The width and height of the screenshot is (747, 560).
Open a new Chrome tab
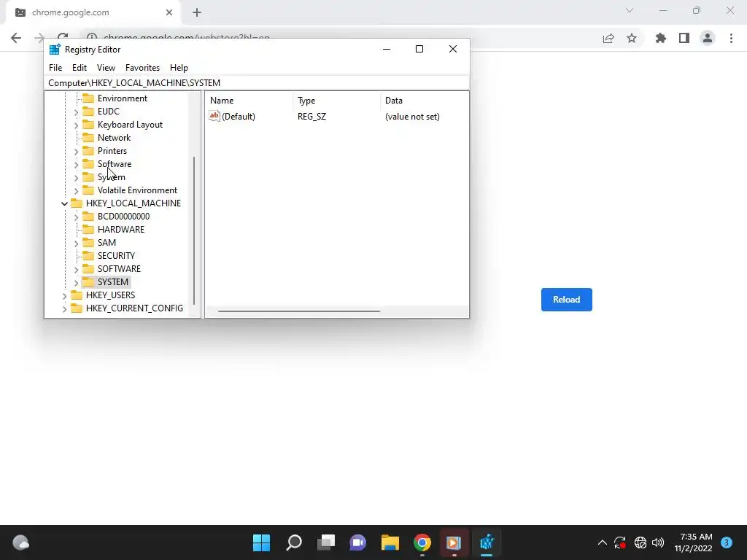coord(197,13)
